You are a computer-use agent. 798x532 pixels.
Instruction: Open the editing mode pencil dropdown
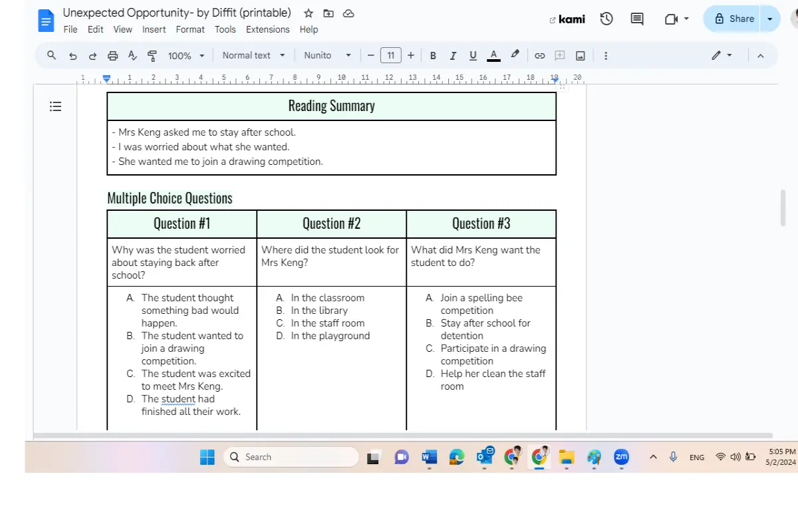click(x=722, y=56)
